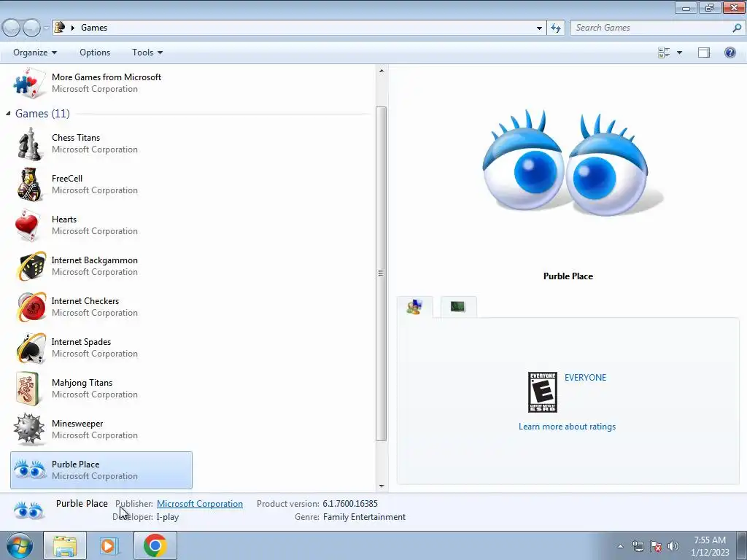Select the Internet Spades icon
Image resolution: width=747 pixels, height=560 pixels.
31,348
